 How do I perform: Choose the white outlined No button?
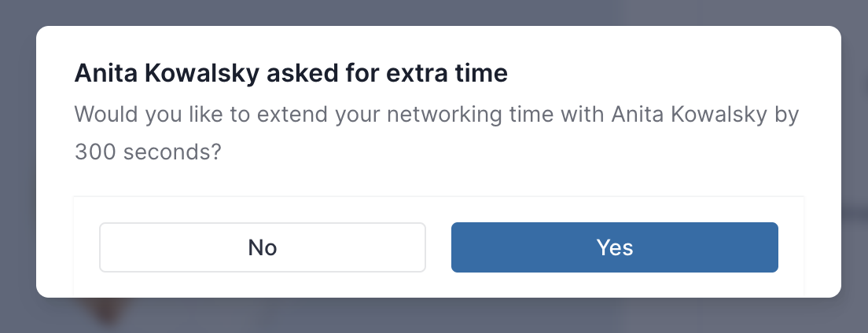coord(263,247)
